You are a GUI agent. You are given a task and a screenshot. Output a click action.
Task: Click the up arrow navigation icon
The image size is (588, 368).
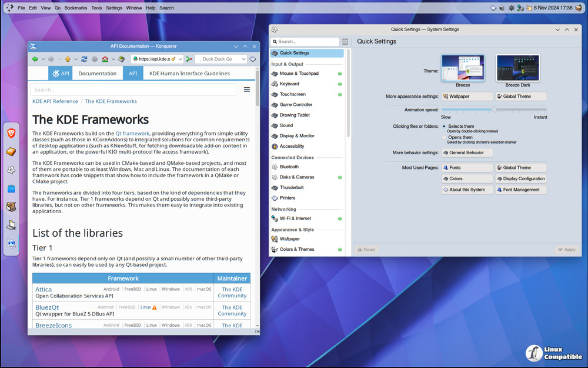(x=68, y=59)
